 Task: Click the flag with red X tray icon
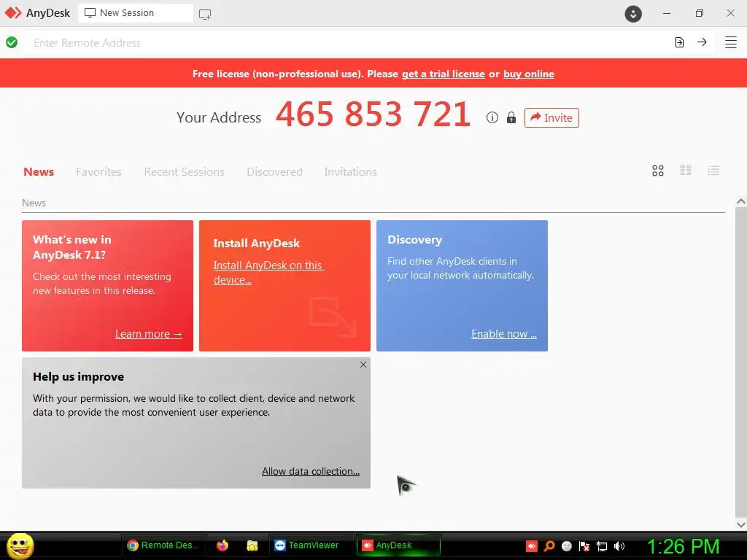pyautogui.click(x=584, y=546)
